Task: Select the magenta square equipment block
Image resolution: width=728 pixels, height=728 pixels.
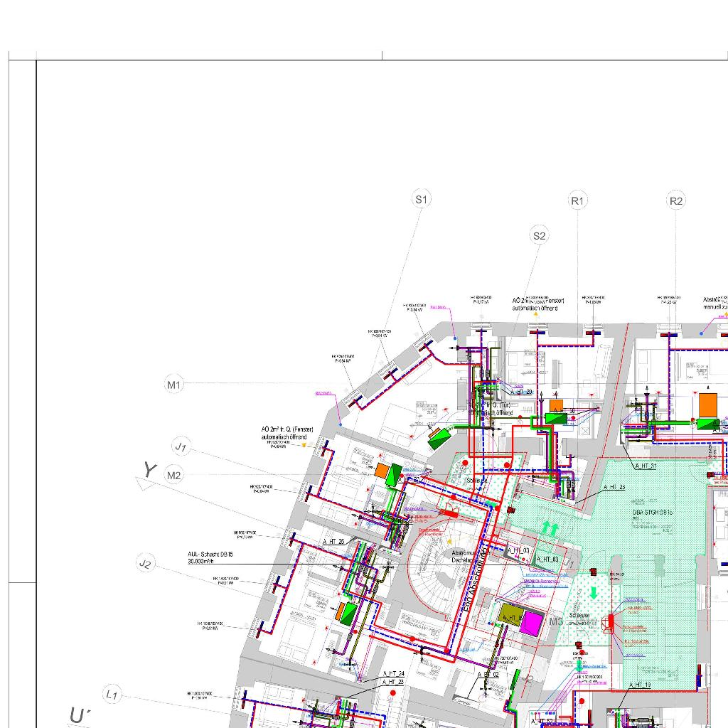Action: [x=532, y=623]
